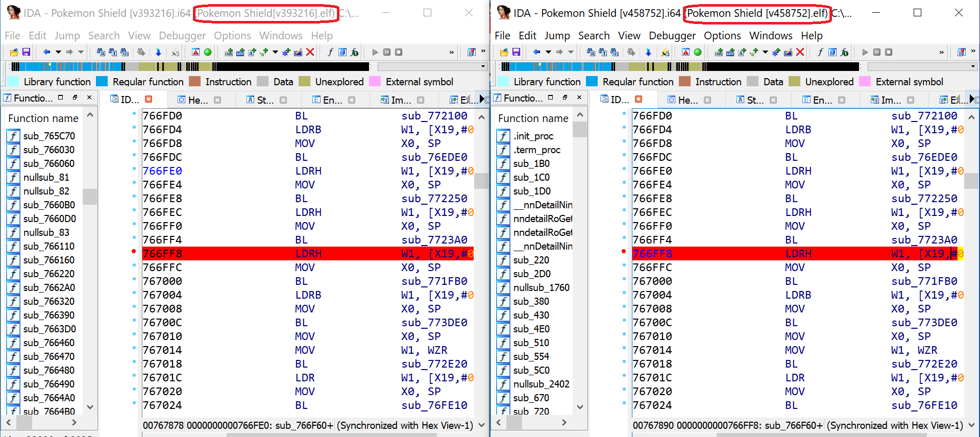Click debugger Pause icon in left IDA window
Image resolution: width=980 pixels, height=437 pixels.
pos(387,52)
